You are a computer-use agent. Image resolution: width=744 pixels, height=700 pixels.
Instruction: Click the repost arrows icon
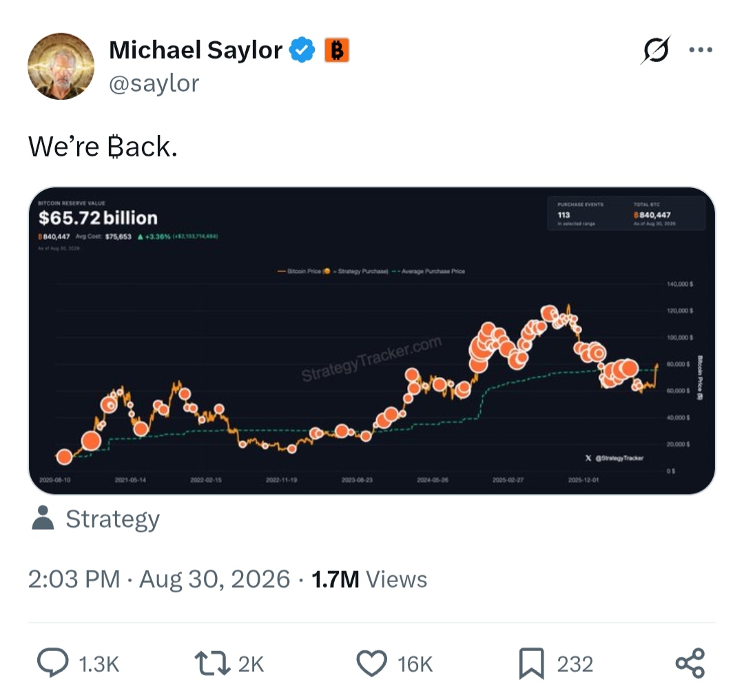click(212, 663)
